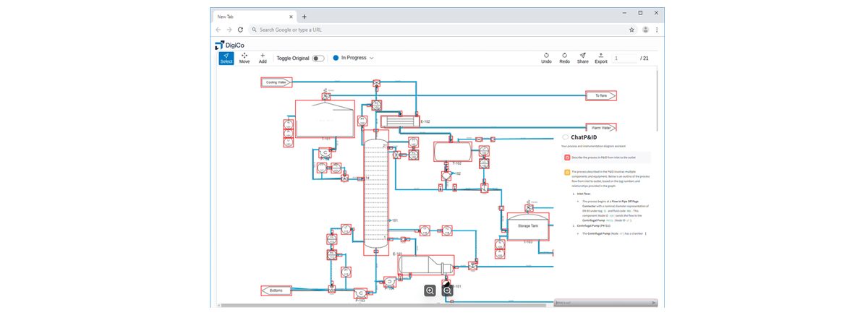Switch to the New Tab browser tab

[x=255, y=16]
